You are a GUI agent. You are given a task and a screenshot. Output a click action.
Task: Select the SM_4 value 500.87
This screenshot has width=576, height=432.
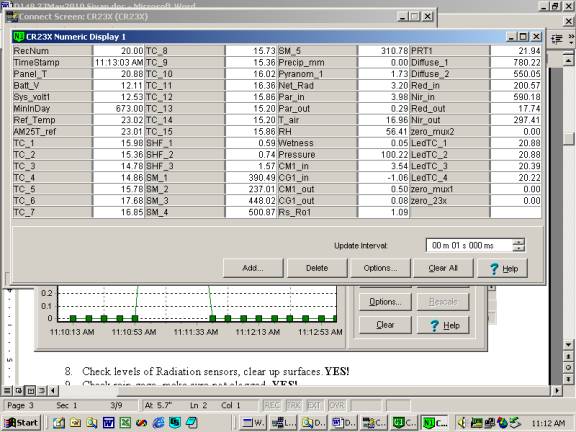tap(251, 212)
